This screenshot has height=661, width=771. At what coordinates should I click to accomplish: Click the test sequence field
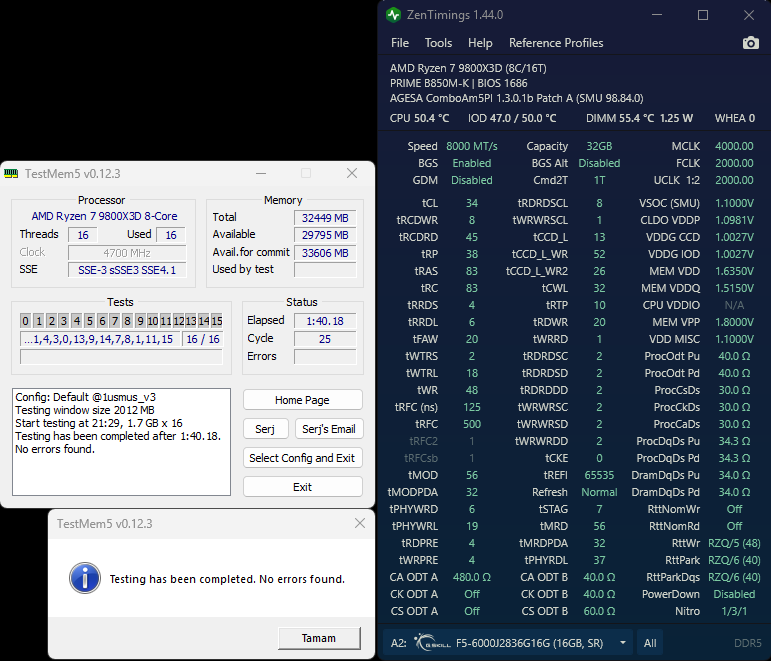coord(99,339)
